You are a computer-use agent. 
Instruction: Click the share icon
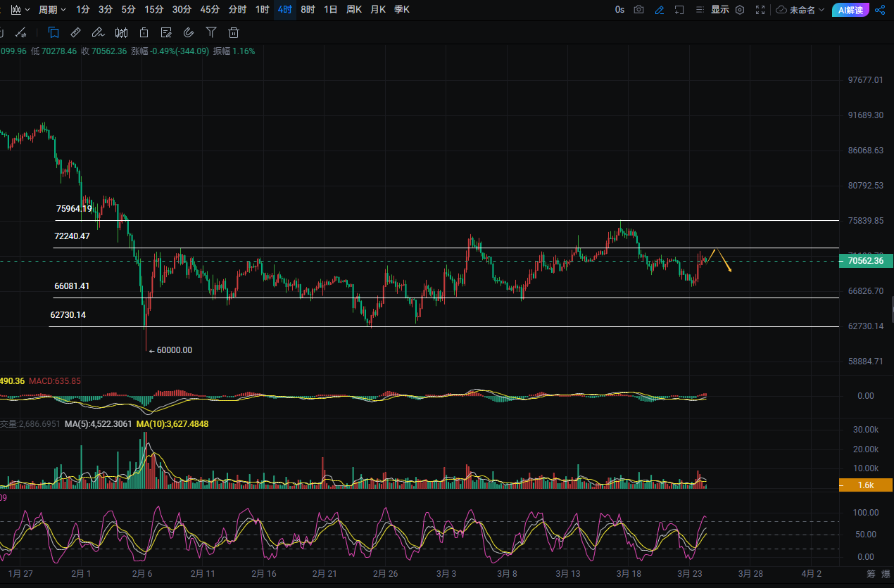pos(880,10)
